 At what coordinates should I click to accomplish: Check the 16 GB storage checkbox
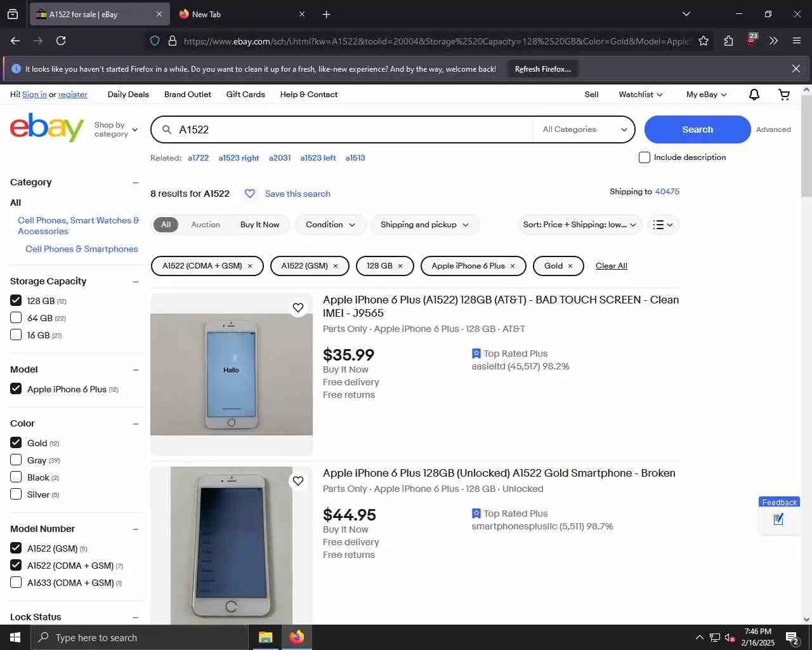pos(16,335)
